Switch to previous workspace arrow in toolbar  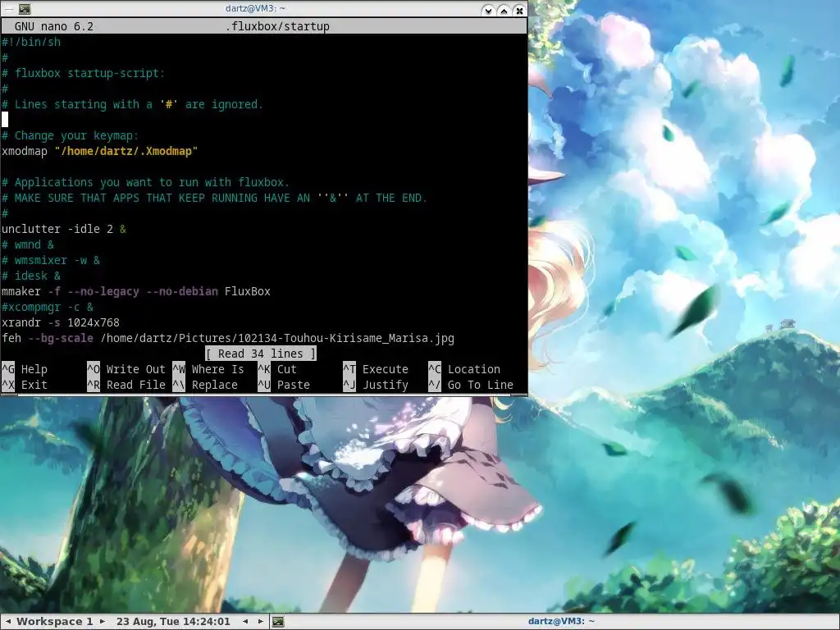point(7,622)
